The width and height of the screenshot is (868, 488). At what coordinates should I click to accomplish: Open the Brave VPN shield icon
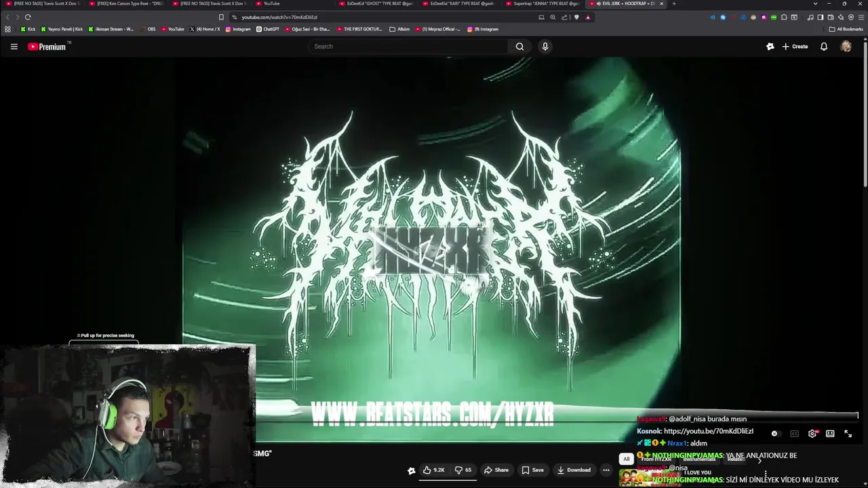click(851, 17)
